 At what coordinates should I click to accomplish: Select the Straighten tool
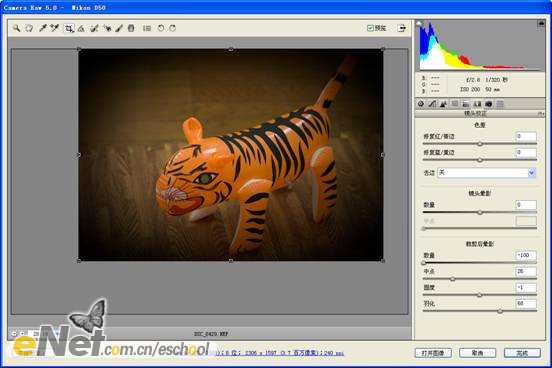point(81,28)
